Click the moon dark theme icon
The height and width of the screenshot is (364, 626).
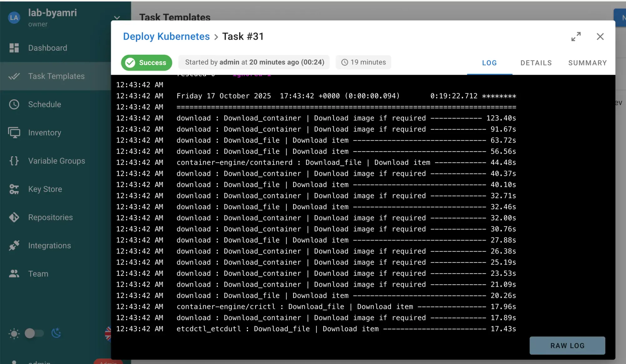(56, 333)
